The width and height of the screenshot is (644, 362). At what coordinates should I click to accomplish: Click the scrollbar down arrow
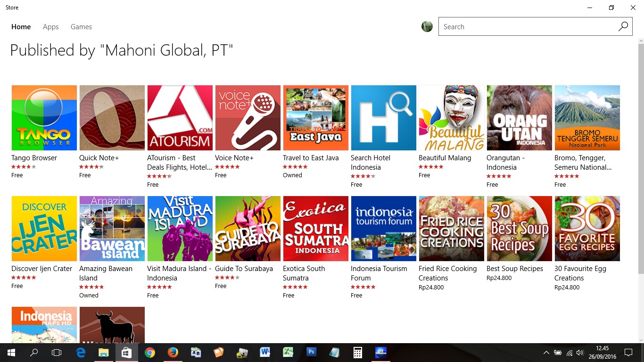[641, 339]
